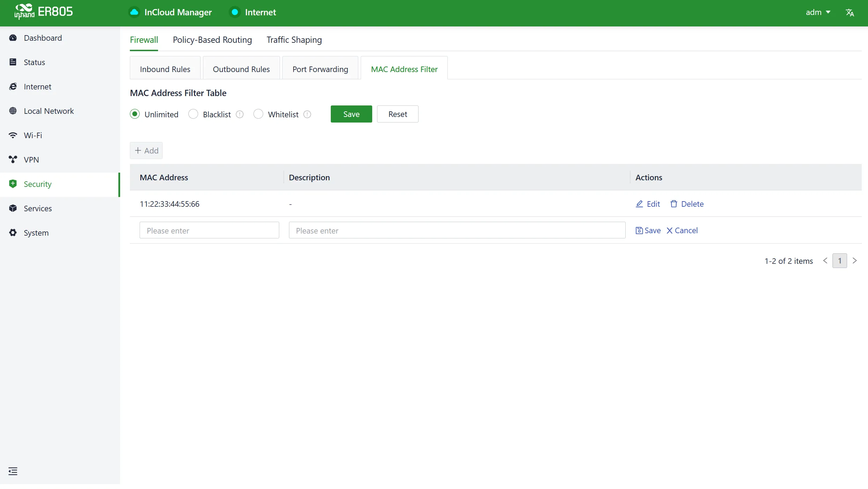Delete the 11:22:33:44:55:66 entry

687,204
